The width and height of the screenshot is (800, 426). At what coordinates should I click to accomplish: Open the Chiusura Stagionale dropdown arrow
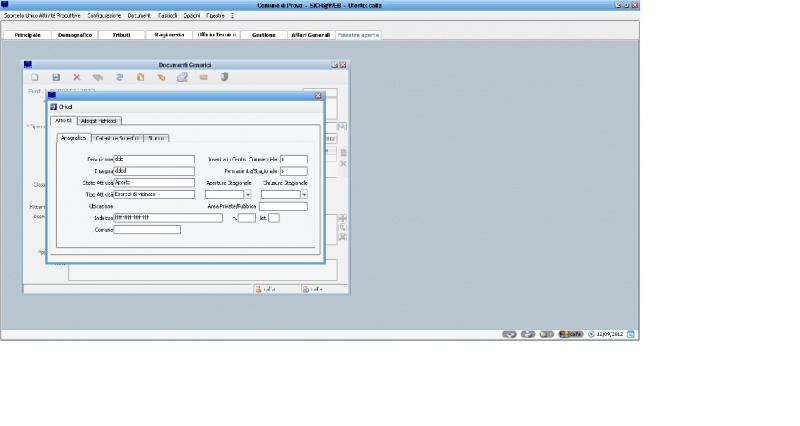[304, 194]
